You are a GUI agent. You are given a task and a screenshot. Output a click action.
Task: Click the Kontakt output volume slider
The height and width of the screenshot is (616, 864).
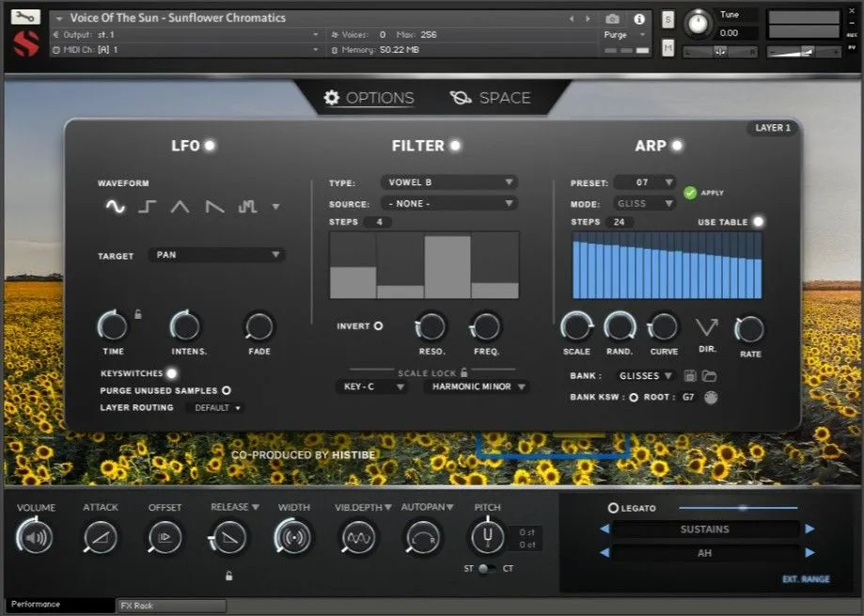pyautogui.click(x=804, y=52)
